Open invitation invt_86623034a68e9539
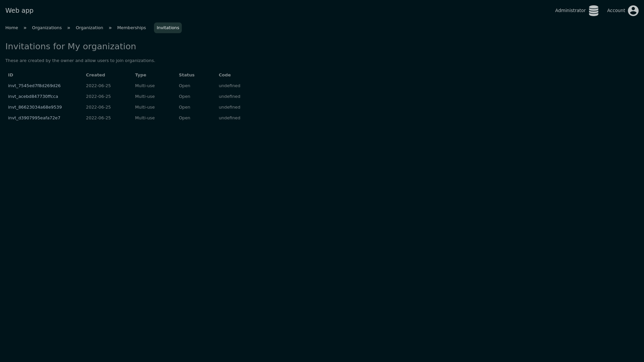 (x=35, y=107)
